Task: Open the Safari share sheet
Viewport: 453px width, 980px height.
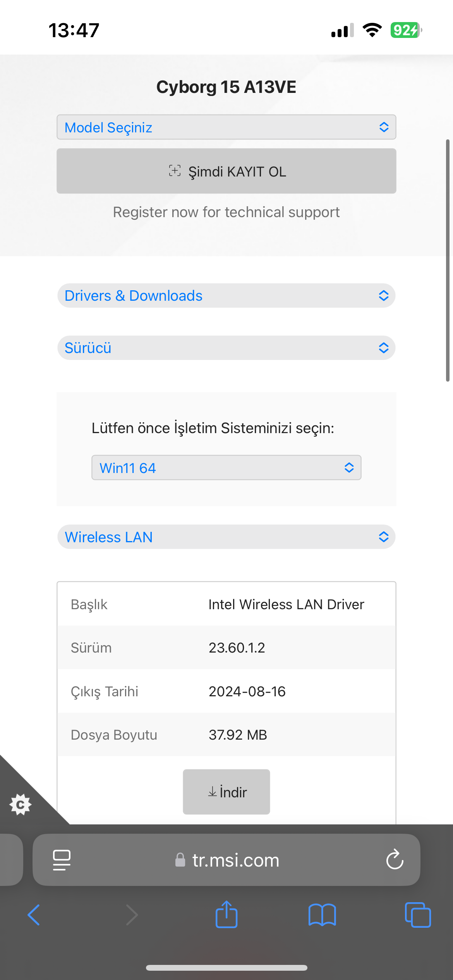Action: coord(226,914)
